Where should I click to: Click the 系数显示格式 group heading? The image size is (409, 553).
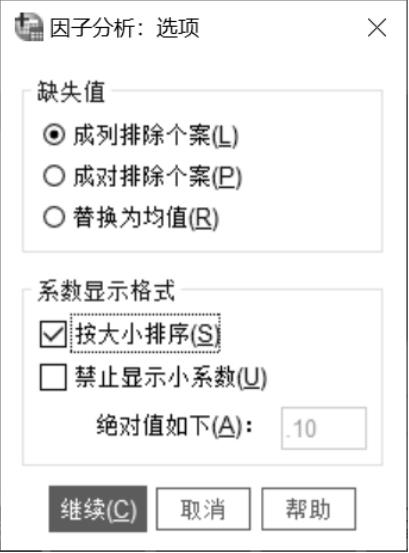[x=106, y=291]
